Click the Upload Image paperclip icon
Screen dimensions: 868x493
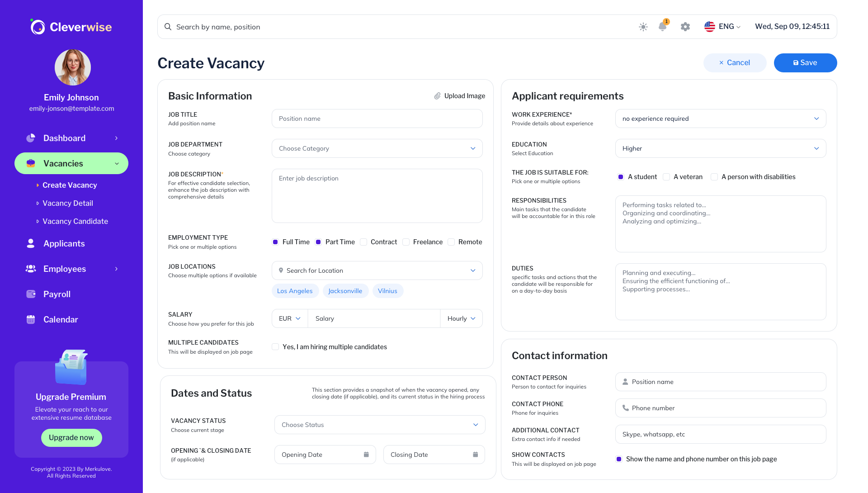(x=437, y=96)
